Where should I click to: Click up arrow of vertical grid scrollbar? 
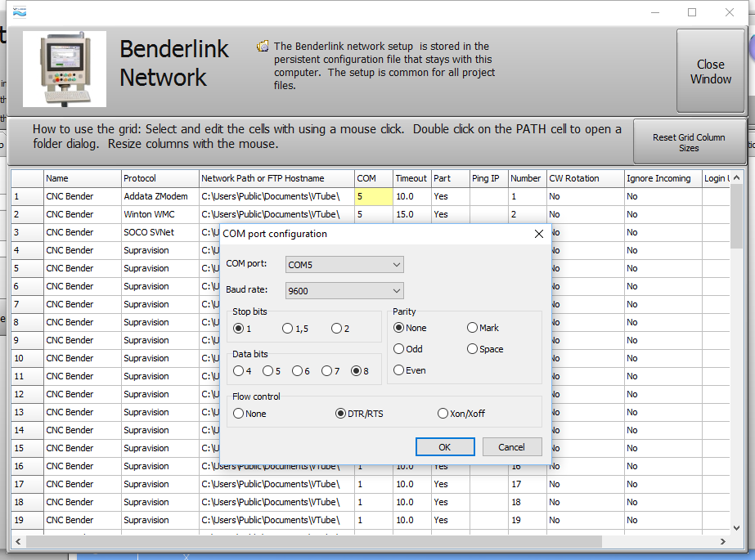point(737,177)
